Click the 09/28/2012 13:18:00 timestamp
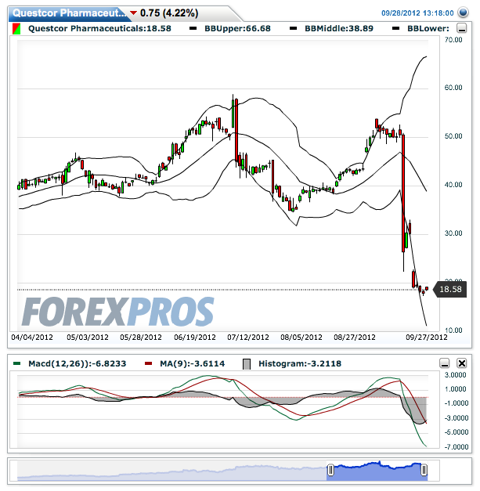 (417, 13)
